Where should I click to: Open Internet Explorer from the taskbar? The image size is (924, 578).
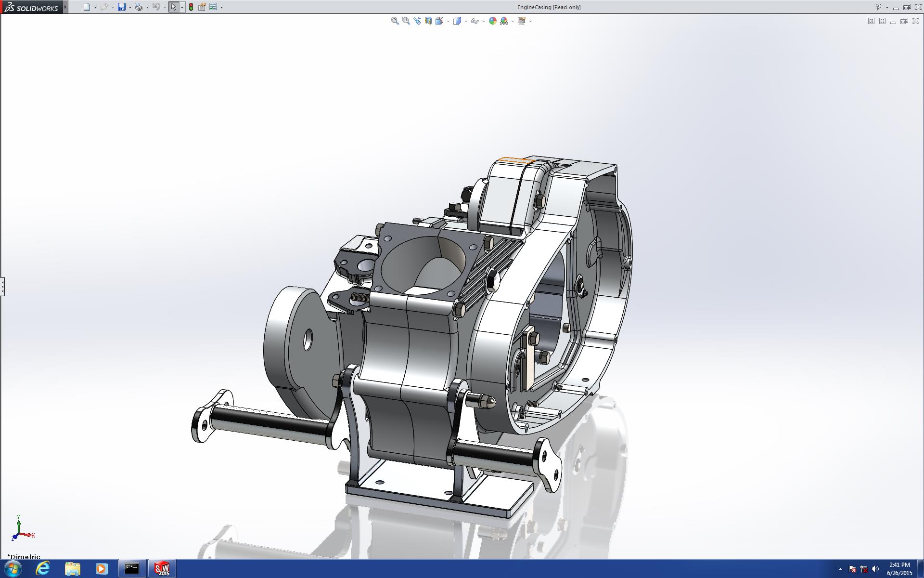(43, 568)
